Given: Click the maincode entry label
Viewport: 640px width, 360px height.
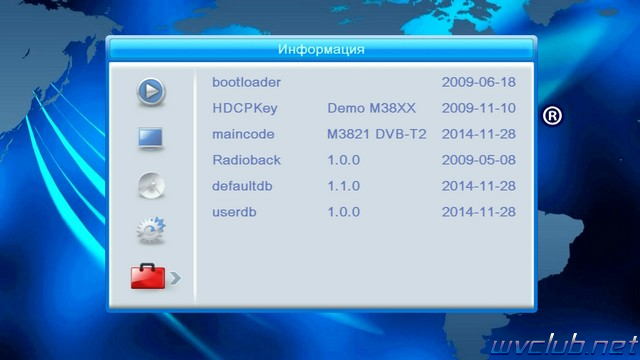Looking at the screenshot, I should click(243, 134).
